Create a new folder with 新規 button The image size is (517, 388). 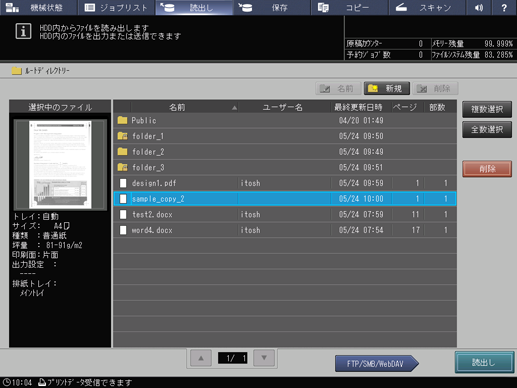(387, 88)
